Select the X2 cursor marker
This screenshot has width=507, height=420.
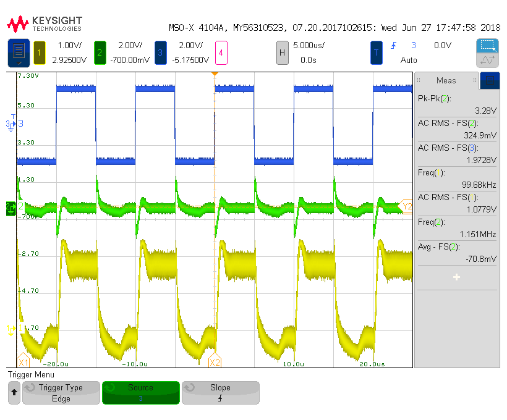click(x=215, y=363)
